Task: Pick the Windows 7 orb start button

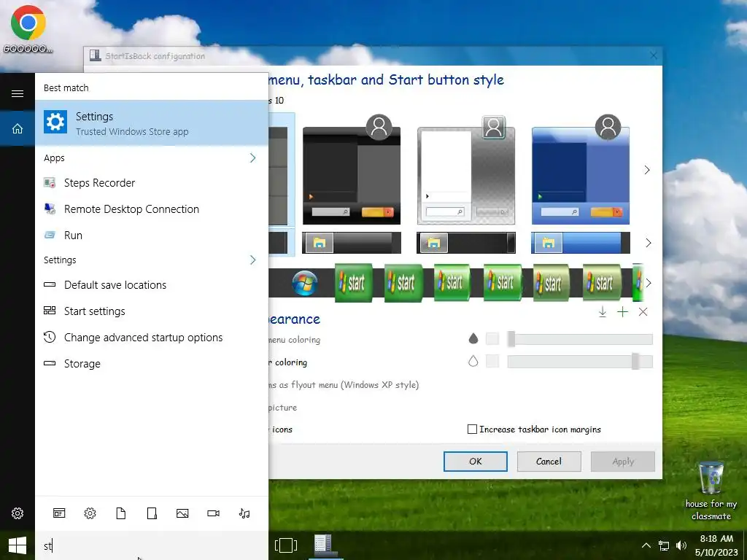Action: coord(305,284)
